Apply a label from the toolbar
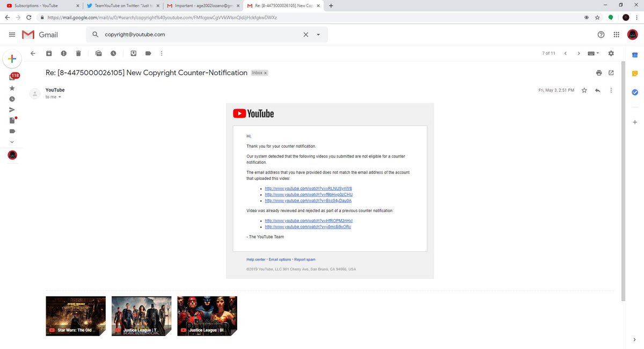Image resolution: width=644 pixels, height=349 pixels. pos(148,53)
